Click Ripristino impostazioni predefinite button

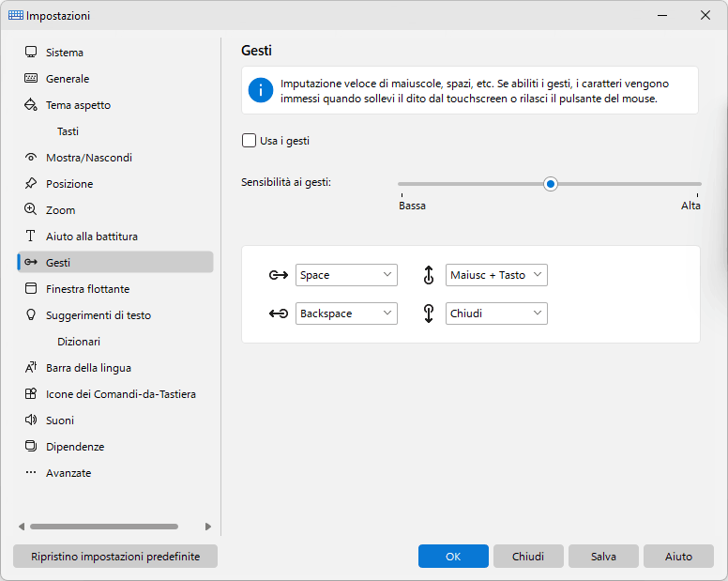coord(115,556)
